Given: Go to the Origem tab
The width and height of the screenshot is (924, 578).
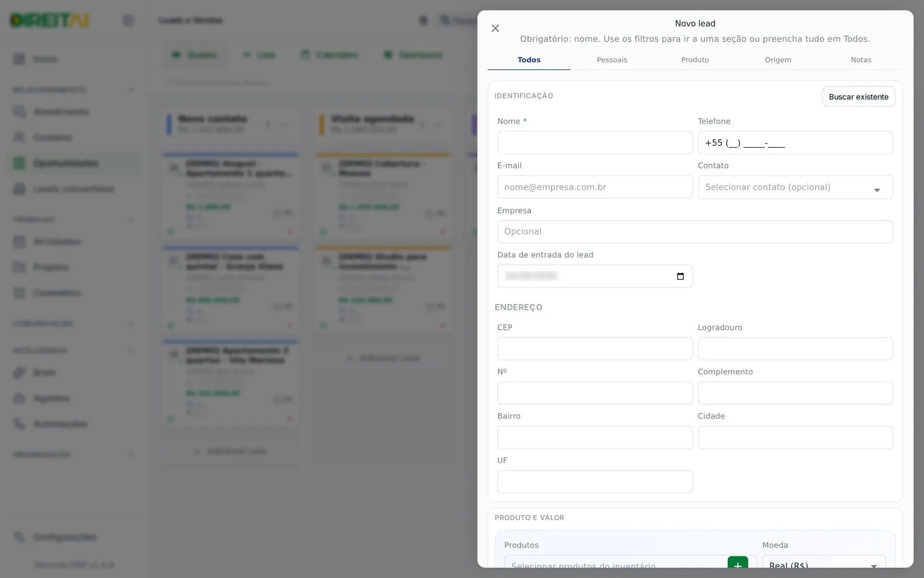Looking at the screenshot, I should point(778,60).
